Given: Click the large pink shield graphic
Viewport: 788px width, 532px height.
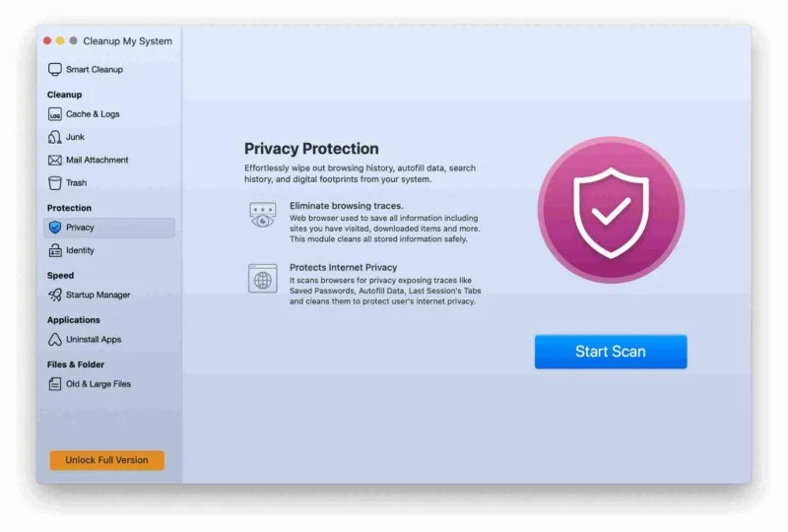Looking at the screenshot, I should (x=611, y=210).
